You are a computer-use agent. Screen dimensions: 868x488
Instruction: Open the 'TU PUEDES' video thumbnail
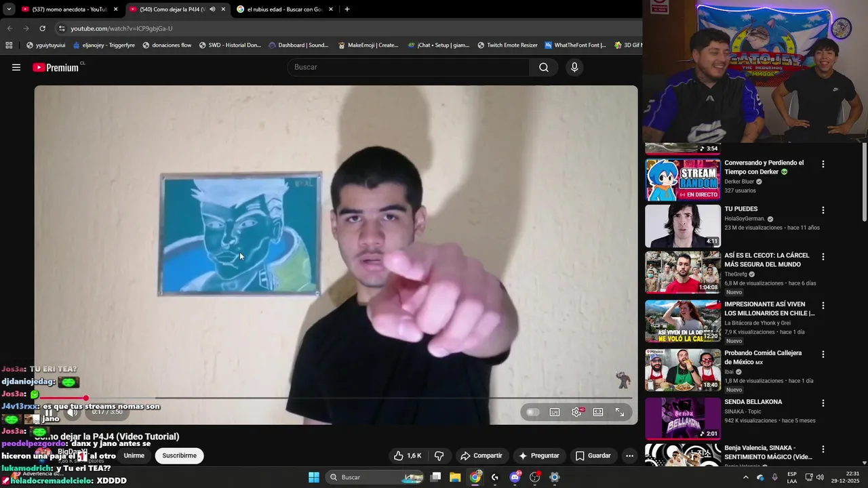[683, 226]
